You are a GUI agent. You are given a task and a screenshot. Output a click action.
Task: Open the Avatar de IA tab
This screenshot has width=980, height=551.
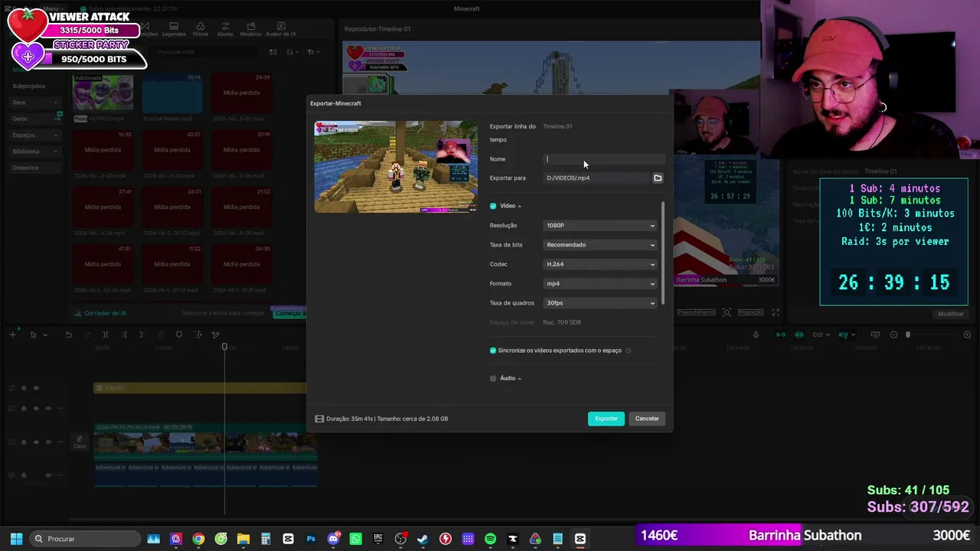click(x=281, y=30)
